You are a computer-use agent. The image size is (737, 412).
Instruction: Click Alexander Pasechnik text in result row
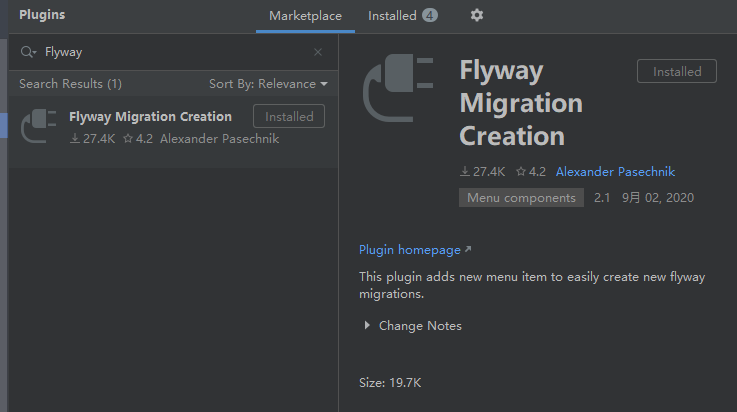pos(220,139)
